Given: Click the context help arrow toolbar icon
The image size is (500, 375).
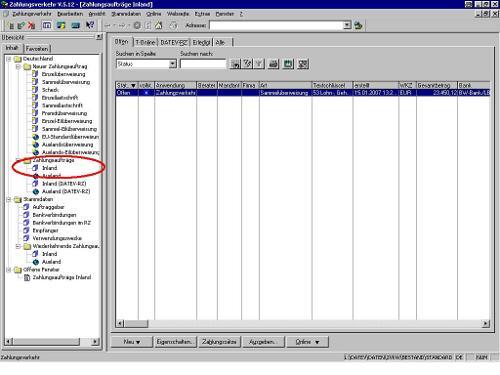Looking at the screenshot, I should coord(90,25).
